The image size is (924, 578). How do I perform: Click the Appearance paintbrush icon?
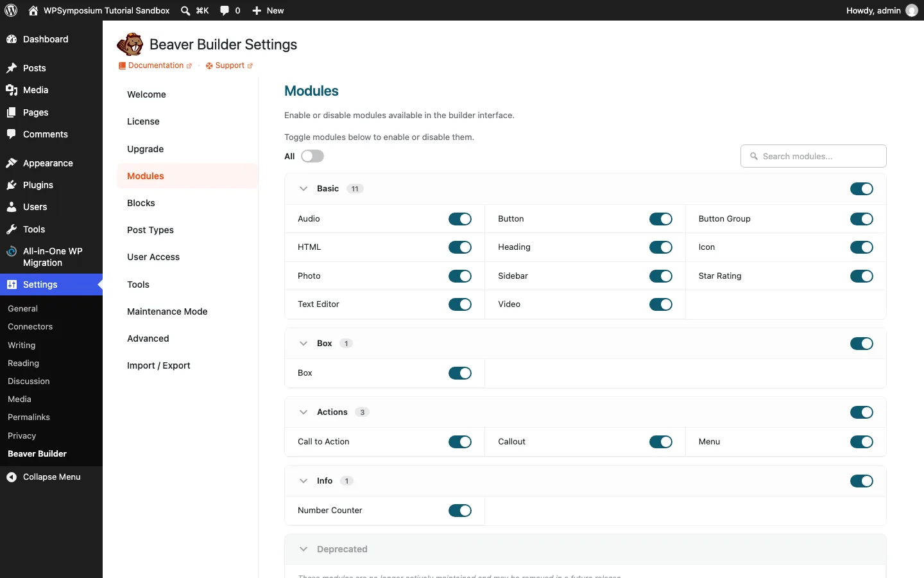click(x=12, y=163)
